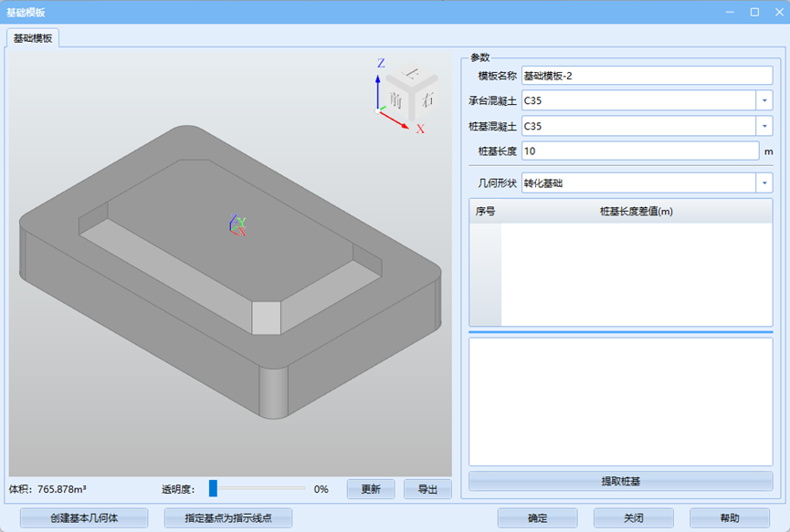This screenshot has width=790, height=532.
Task: Maximize the 基础模板 window
Action: [754, 12]
